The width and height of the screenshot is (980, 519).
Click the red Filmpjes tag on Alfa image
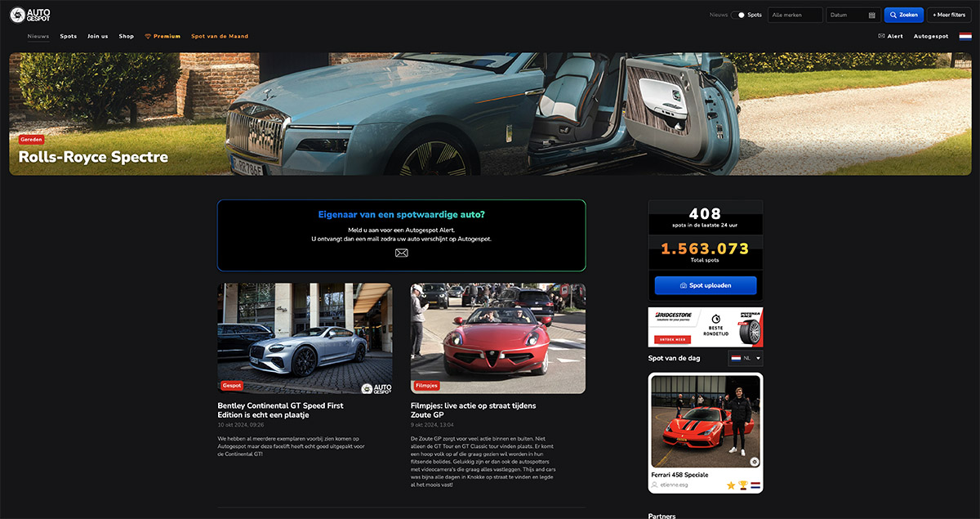click(x=427, y=385)
